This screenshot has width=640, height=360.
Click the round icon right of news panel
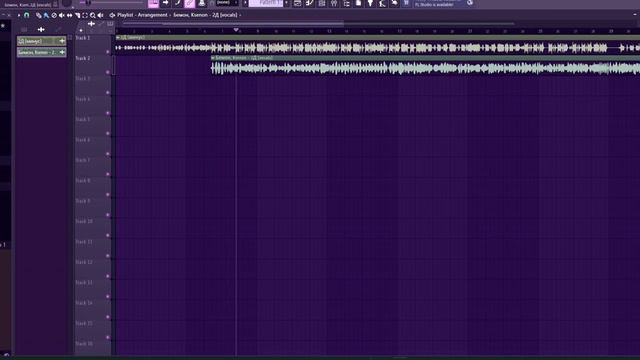click(470, 3)
